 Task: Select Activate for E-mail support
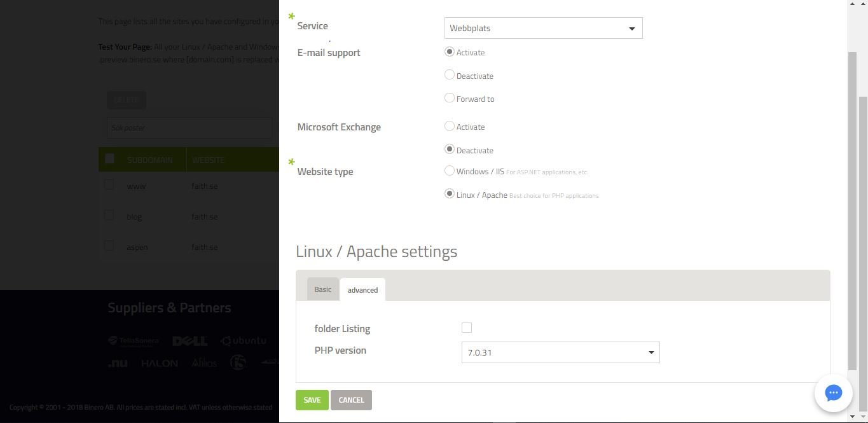450,52
